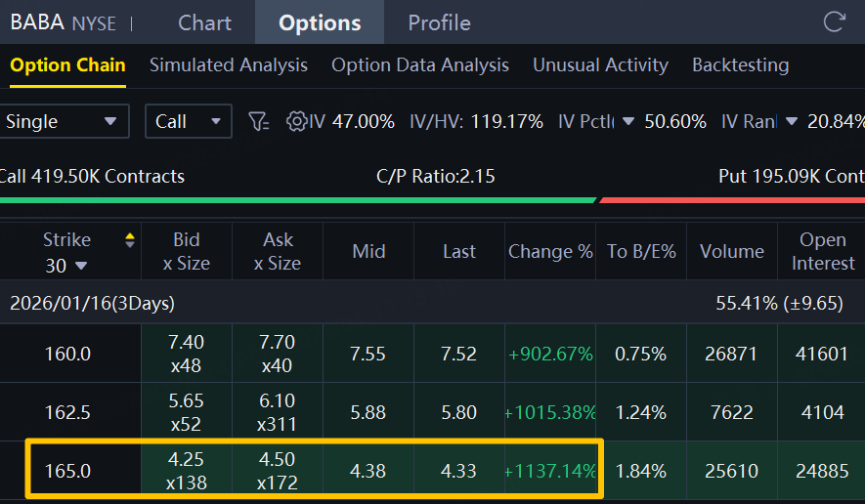The image size is (865, 504).
Task: Change the strike count 30 dropdown
Action: tap(66, 265)
